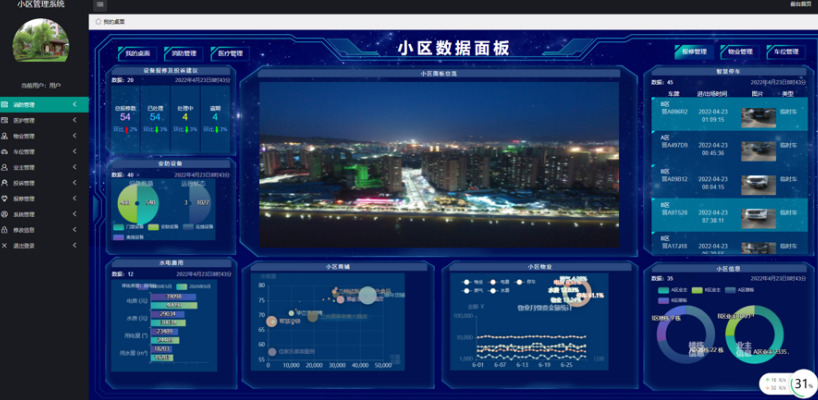Click the hamburger menu icon in top bar
The width and height of the screenshot is (818, 400).
pyautogui.click(x=100, y=5)
